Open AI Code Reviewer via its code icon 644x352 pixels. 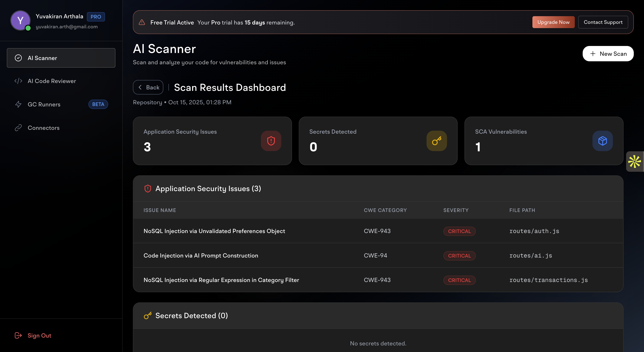pyautogui.click(x=18, y=81)
